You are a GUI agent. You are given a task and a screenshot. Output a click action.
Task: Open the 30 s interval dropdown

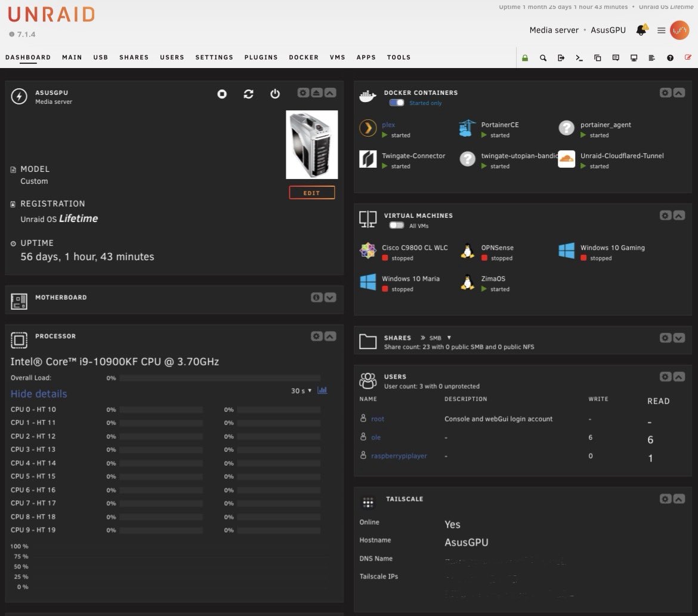tap(301, 390)
